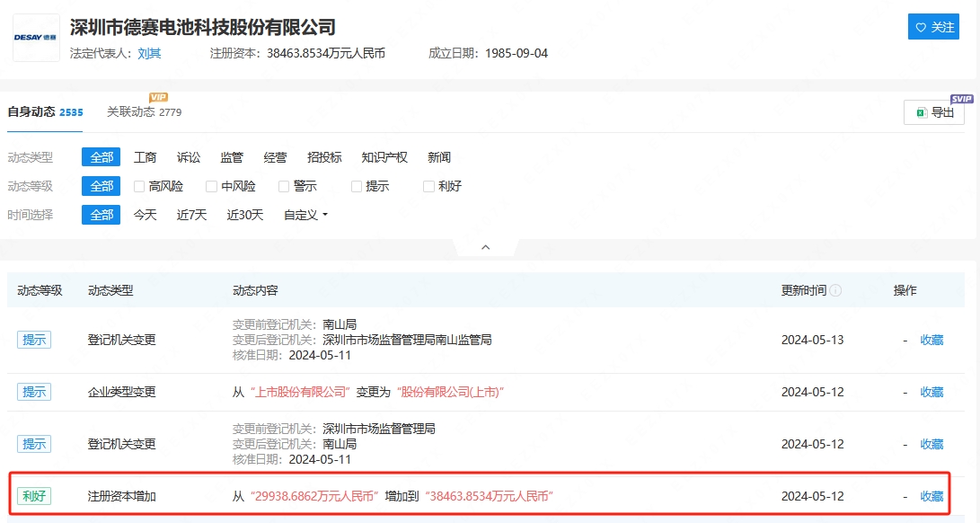Filter time by 近30天

[245, 215]
